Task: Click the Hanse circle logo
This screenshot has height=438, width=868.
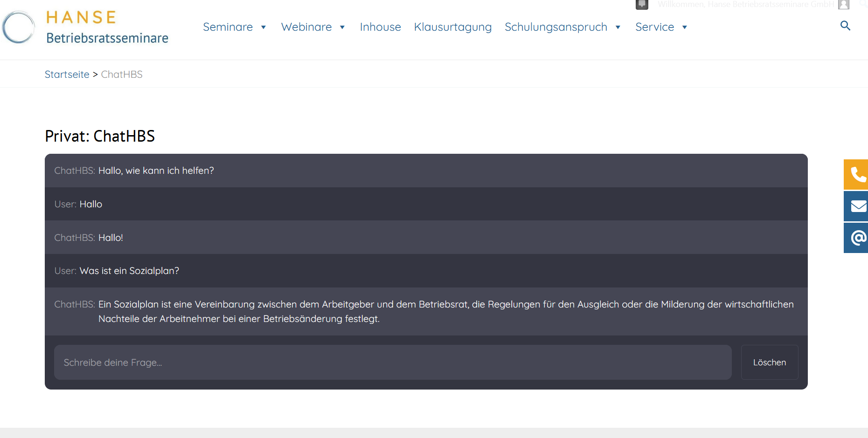Action: pyautogui.click(x=19, y=27)
